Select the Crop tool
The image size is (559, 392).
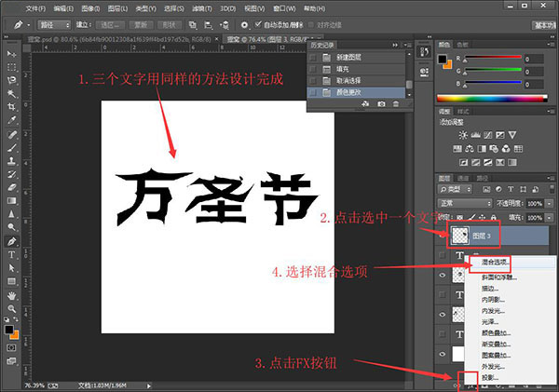(11, 106)
